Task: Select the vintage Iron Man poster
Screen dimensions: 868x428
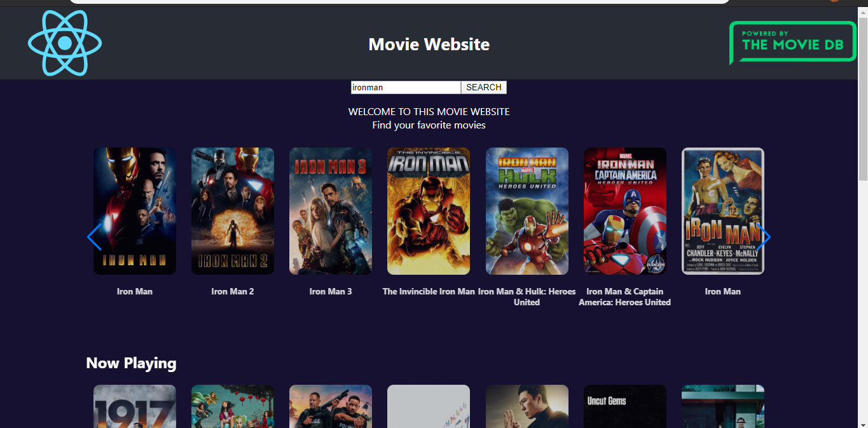Action: click(x=722, y=211)
